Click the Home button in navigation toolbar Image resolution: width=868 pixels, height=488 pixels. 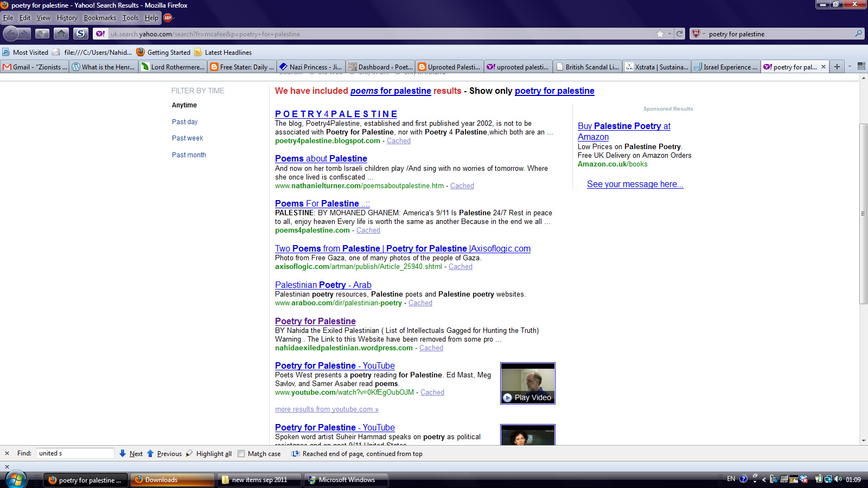click(61, 34)
